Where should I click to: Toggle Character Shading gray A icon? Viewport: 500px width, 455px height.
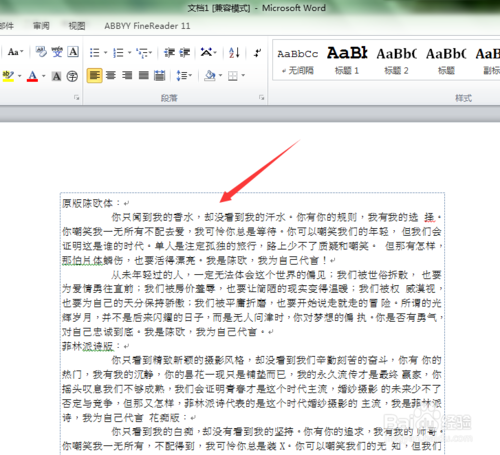tap(56, 76)
